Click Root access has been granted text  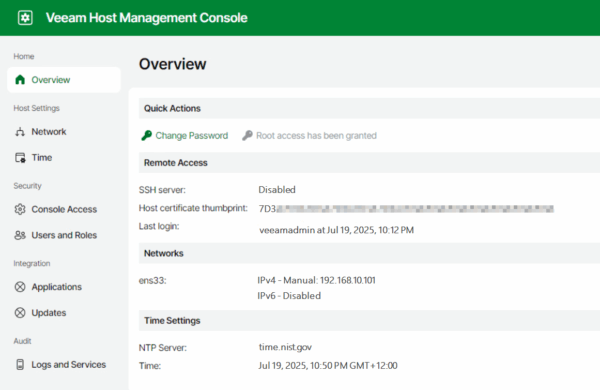[x=316, y=135]
